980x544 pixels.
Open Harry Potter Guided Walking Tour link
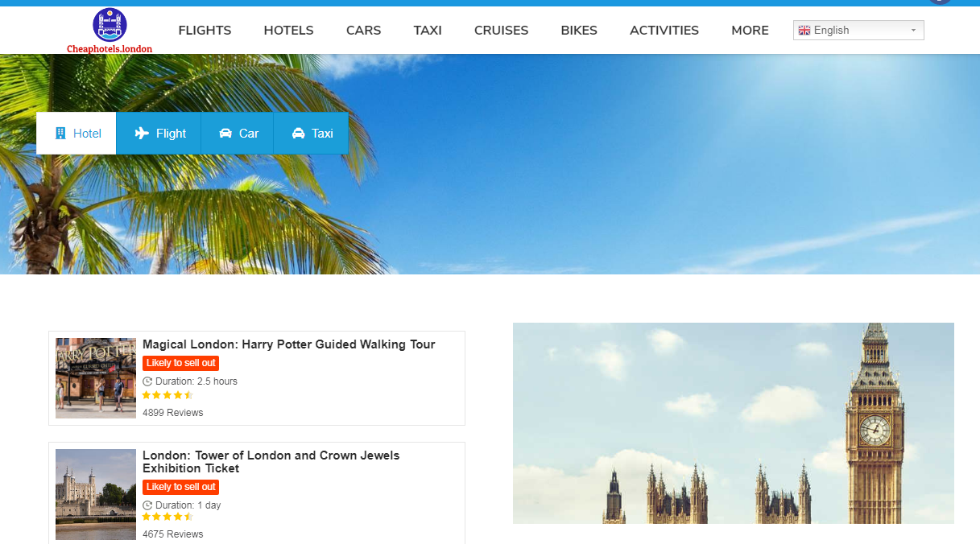[x=288, y=344]
